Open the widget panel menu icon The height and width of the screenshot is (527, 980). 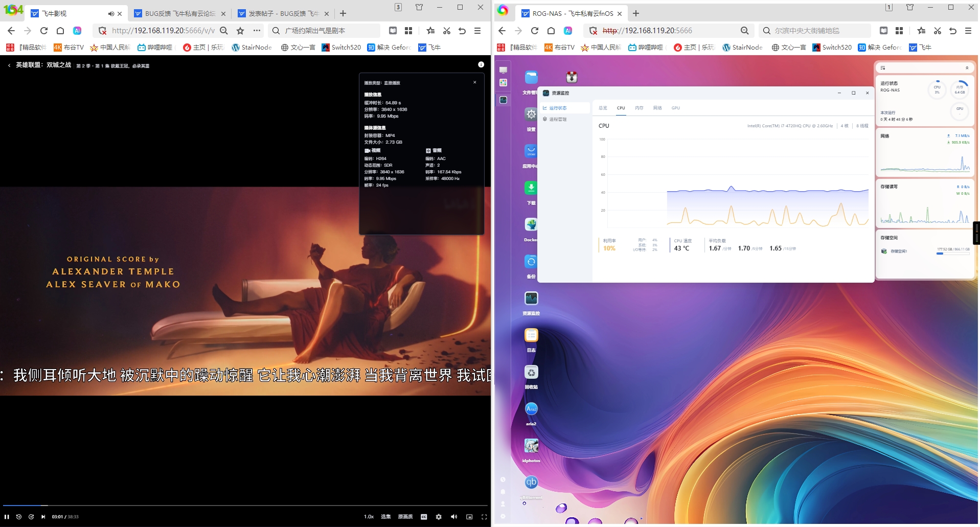click(883, 67)
